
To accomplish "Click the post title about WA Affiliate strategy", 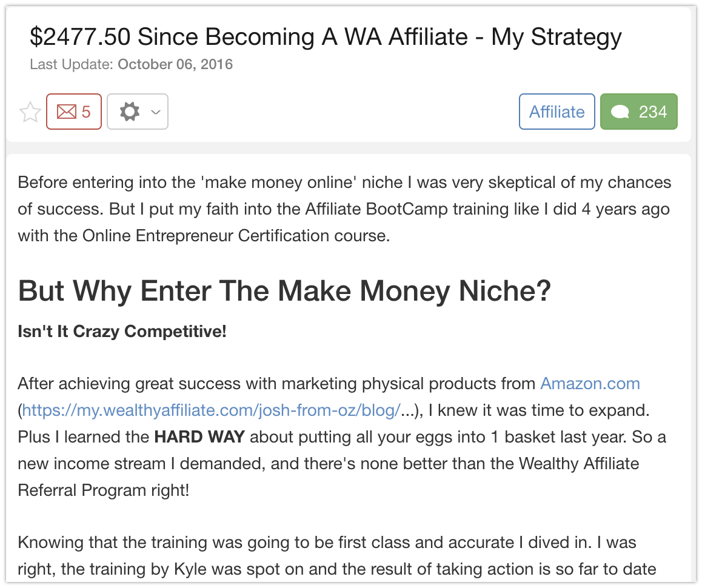I will (x=326, y=37).
